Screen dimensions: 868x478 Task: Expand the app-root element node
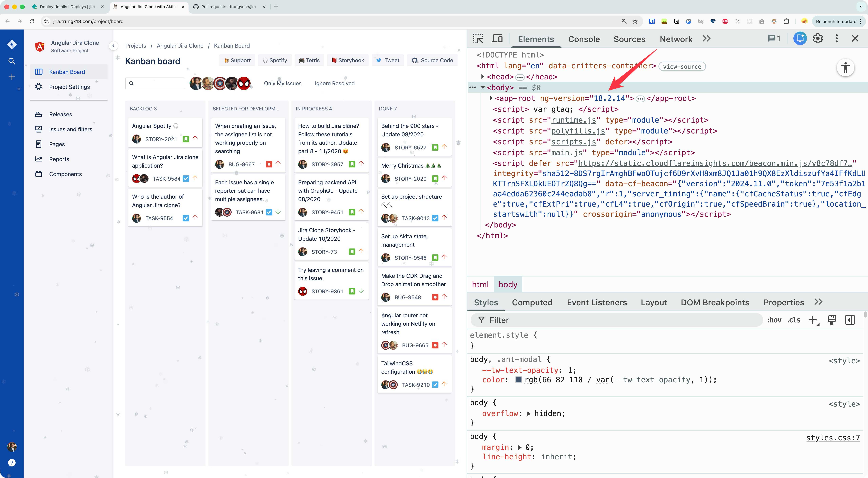(491, 98)
